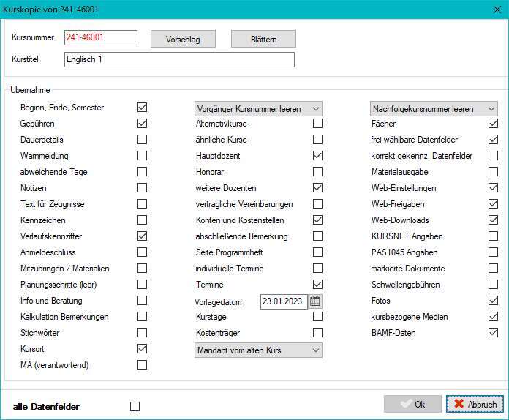509x420 pixels.
Task: Check korrekt gekennz. Datenfelder box
Action: pyautogui.click(x=494, y=156)
